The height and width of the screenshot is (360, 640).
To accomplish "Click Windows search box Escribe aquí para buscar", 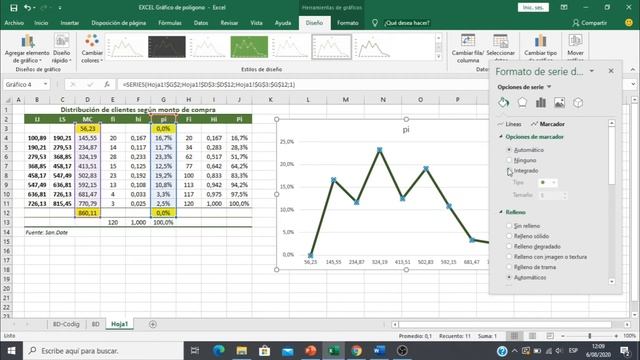I will 103,351.
